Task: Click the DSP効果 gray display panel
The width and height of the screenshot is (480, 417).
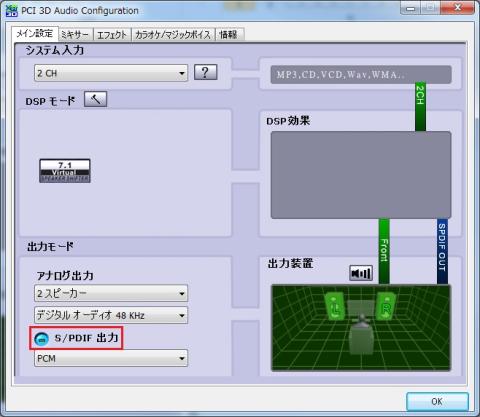Action: [x=361, y=175]
